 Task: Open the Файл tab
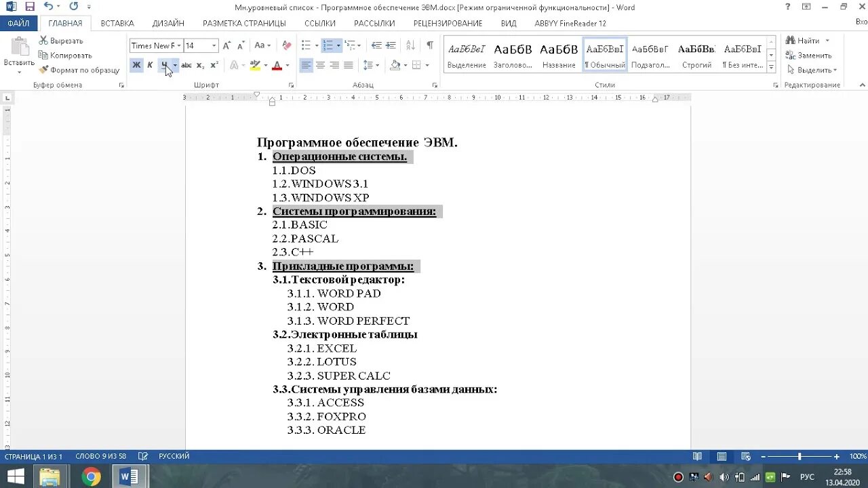pyautogui.click(x=19, y=23)
